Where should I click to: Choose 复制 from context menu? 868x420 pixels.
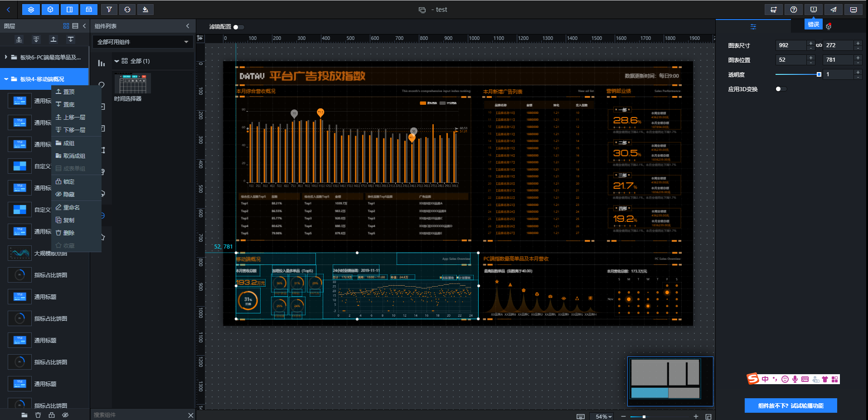click(76, 220)
